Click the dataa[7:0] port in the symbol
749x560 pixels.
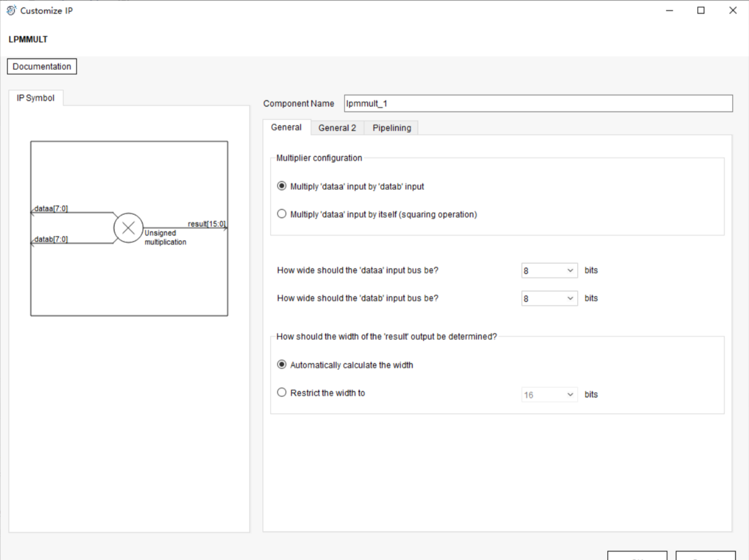click(x=51, y=209)
